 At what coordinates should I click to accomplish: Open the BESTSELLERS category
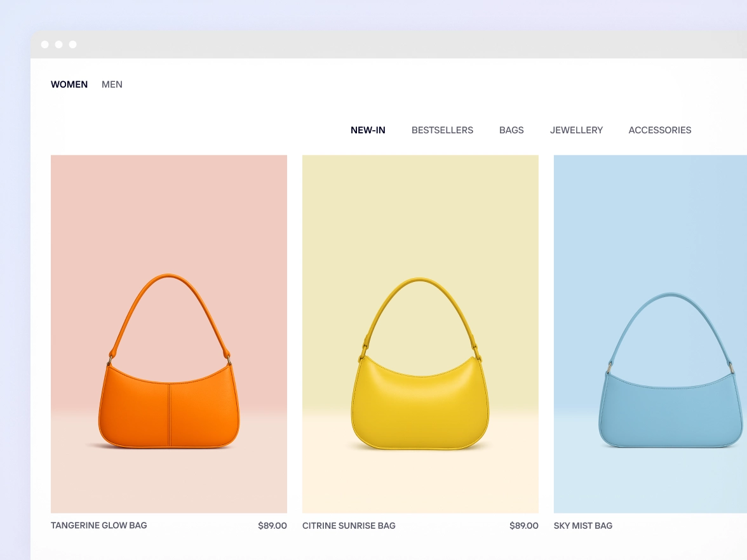click(x=442, y=130)
